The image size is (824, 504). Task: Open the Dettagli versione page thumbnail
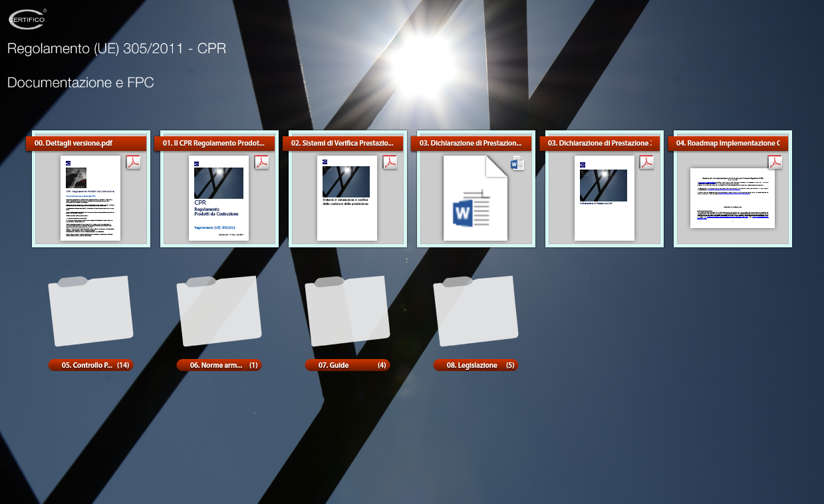pos(90,198)
